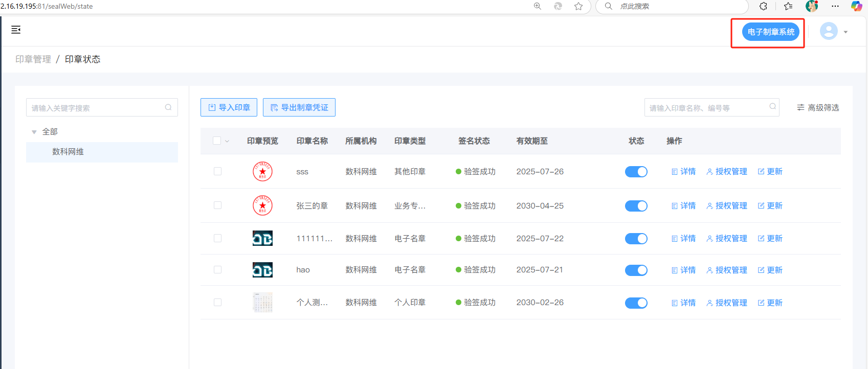This screenshot has width=868, height=369.
Task: Open 授权管理 for the 个人测 seal
Action: click(x=727, y=303)
